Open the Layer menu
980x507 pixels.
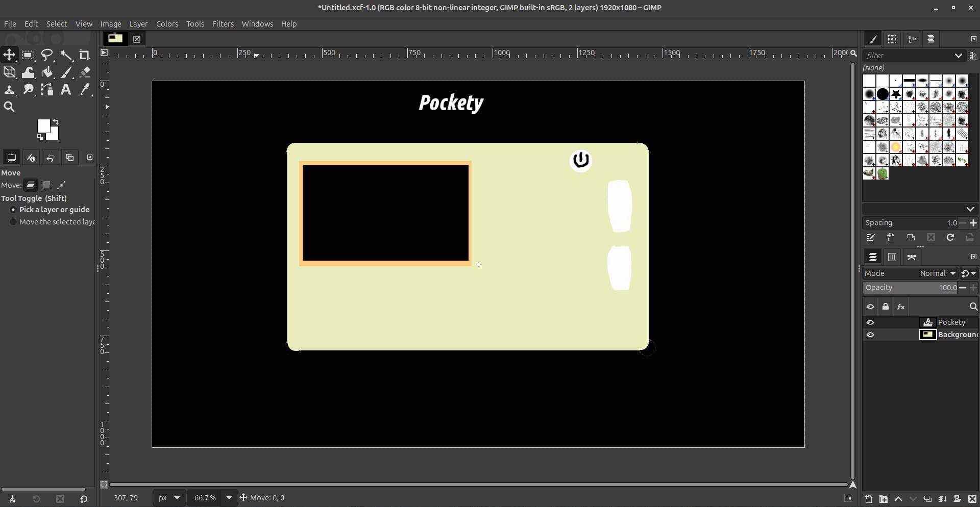click(138, 24)
